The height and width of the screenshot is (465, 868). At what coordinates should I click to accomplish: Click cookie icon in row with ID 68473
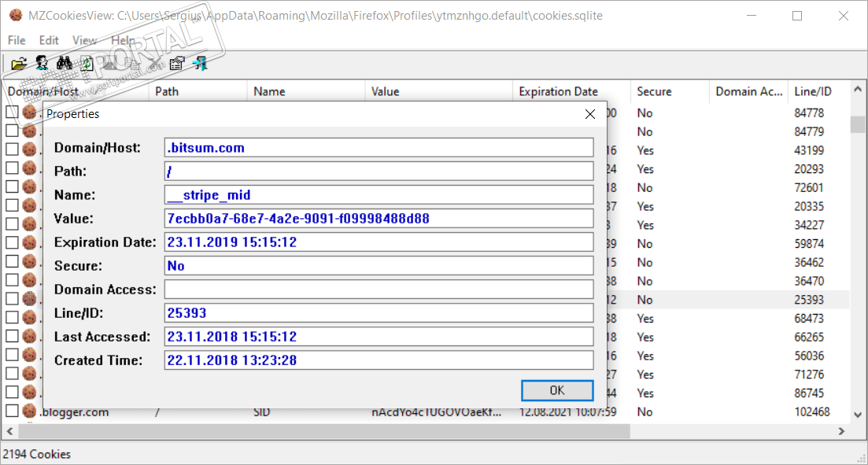point(29,318)
